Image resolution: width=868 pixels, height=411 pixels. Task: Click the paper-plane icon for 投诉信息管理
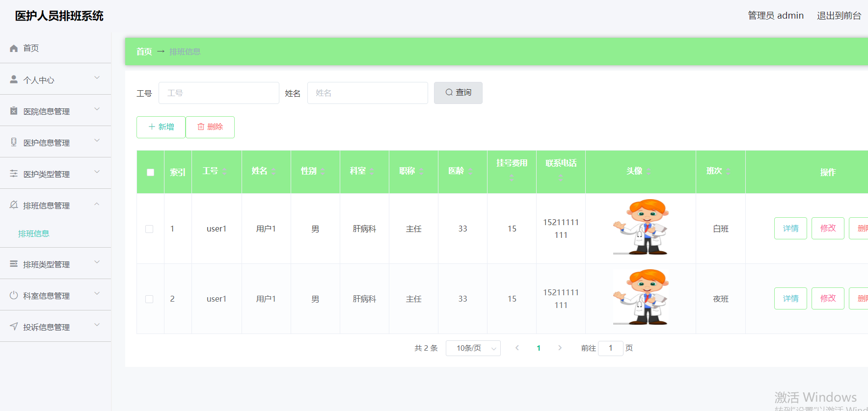(x=14, y=327)
